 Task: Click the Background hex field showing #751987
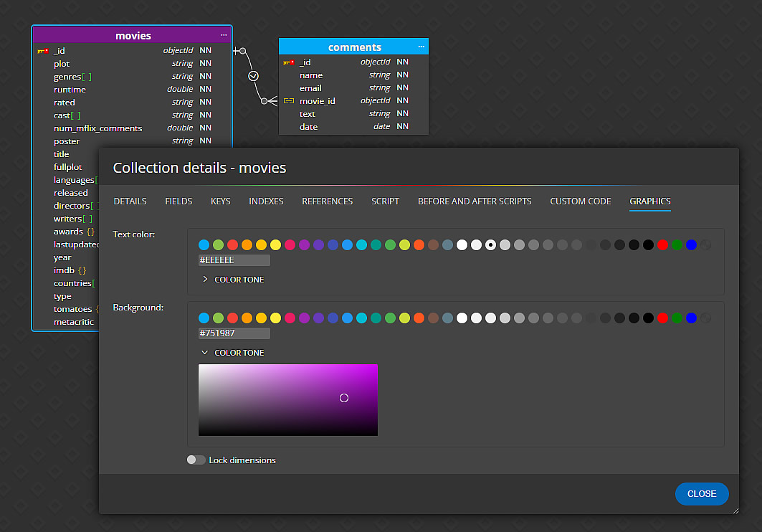coord(234,333)
